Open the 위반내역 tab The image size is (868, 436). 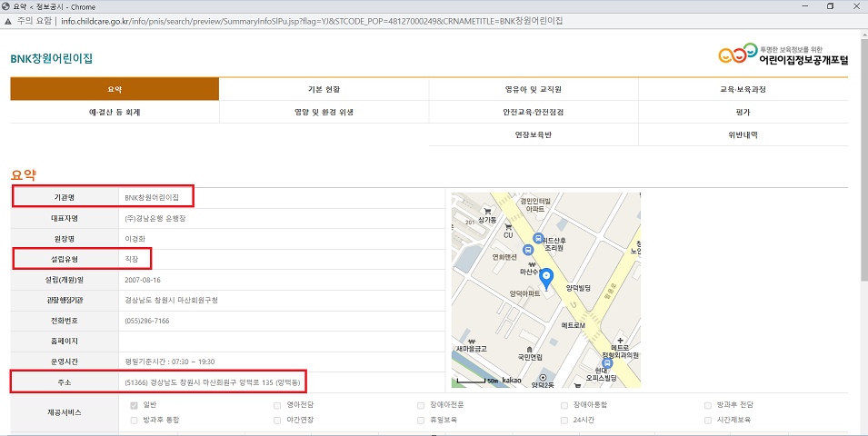(x=743, y=134)
